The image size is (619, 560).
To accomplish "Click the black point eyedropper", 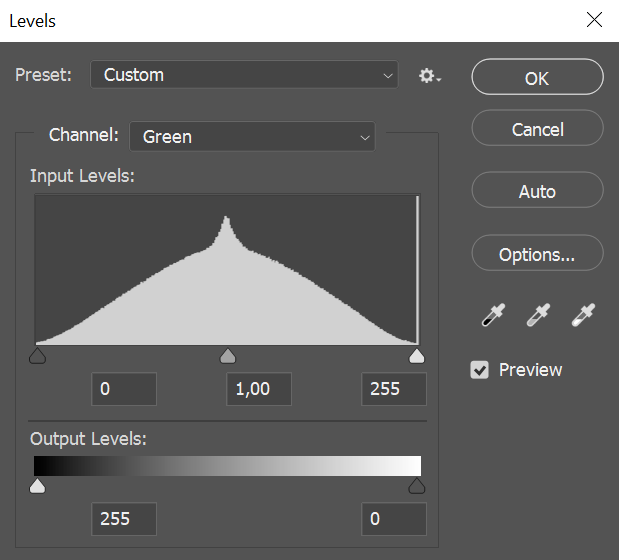I will point(493,315).
